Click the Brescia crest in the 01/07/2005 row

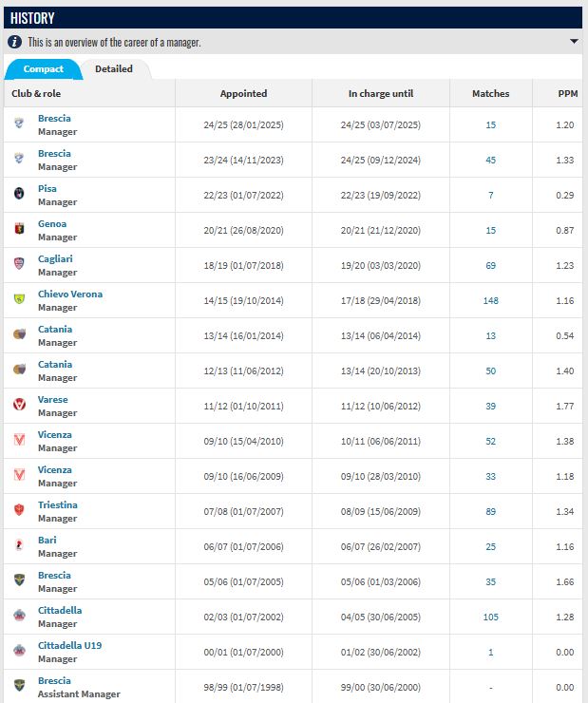click(x=19, y=579)
